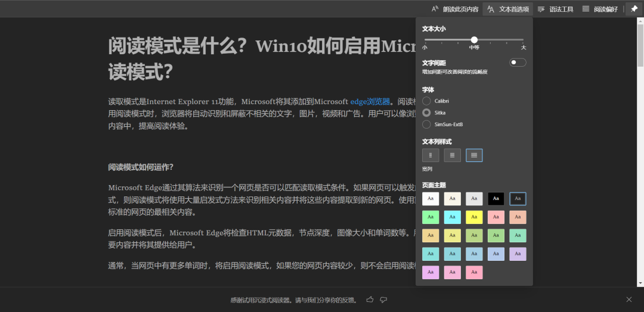The height and width of the screenshot is (312, 644).
Task: Click the feedback message 感谢试用沉浸式阅读器
Action: click(x=293, y=300)
